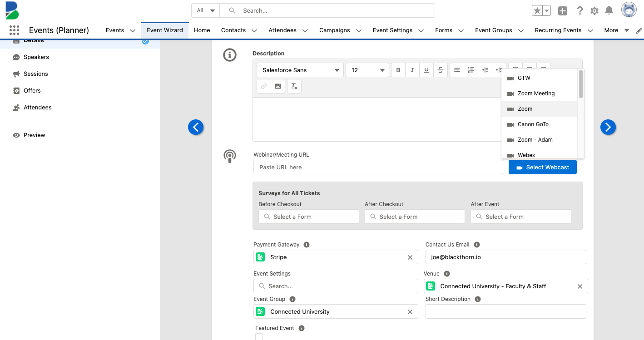Open Speakers in the wizard sidebar
Screen dimensions: 644x340
pyautogui.click(x=36, y=57)
